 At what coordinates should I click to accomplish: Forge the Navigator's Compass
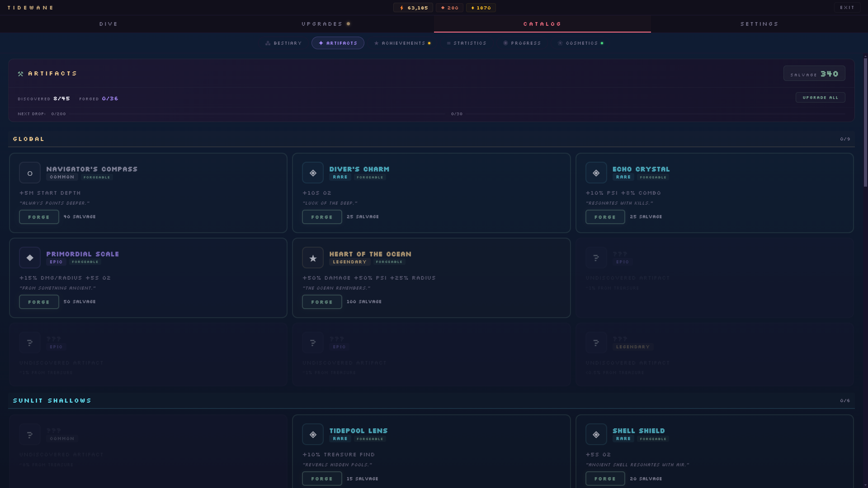(39, 217)
